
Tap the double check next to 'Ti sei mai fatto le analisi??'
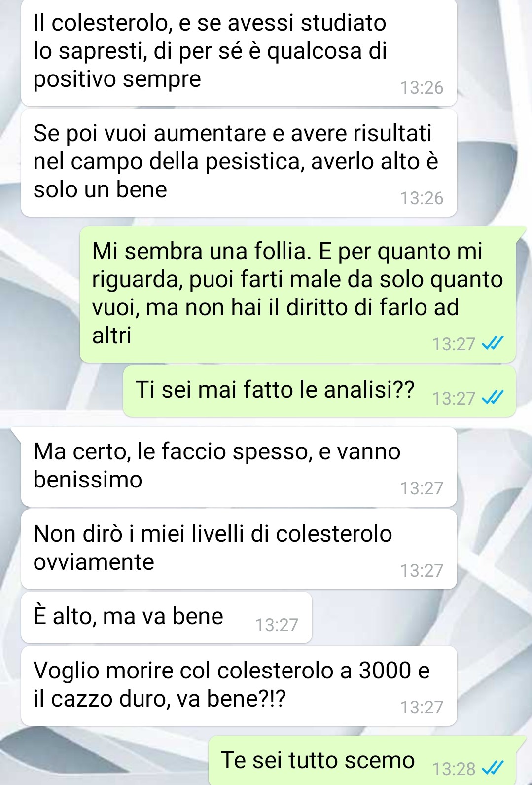[x=493, y=398]
